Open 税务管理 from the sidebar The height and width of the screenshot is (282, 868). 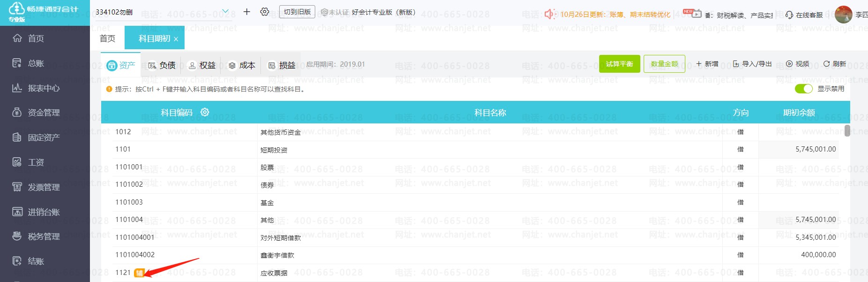tap(43, 236)
